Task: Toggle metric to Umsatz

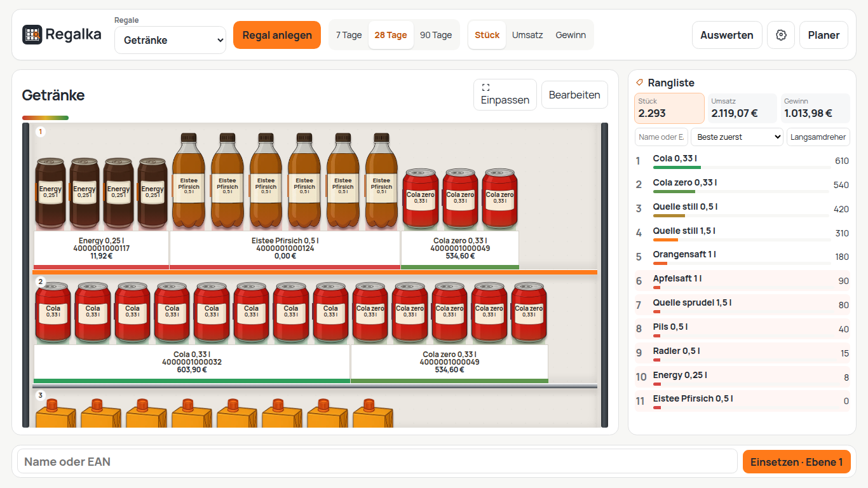Action: [x=527, y=35]
